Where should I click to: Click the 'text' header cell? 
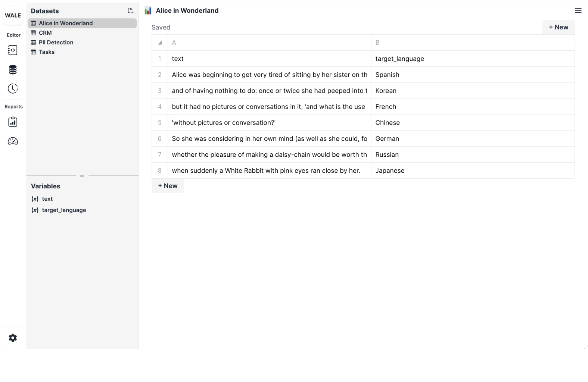[x=270, y=59]
